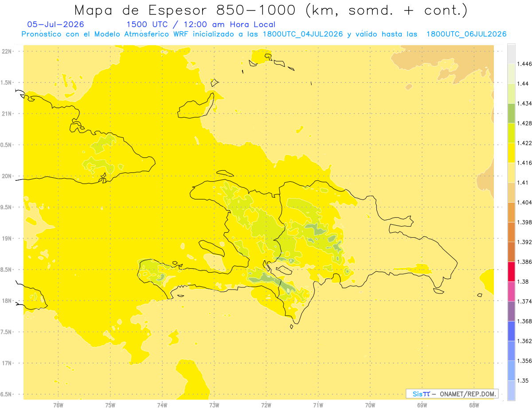Click the legend value '1.35'
This screenshot has width=532, height=411.
(523, 380)
